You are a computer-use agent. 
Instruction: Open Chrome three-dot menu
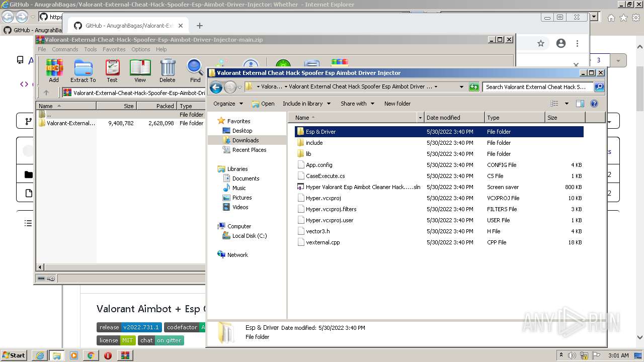click(578, 44)
